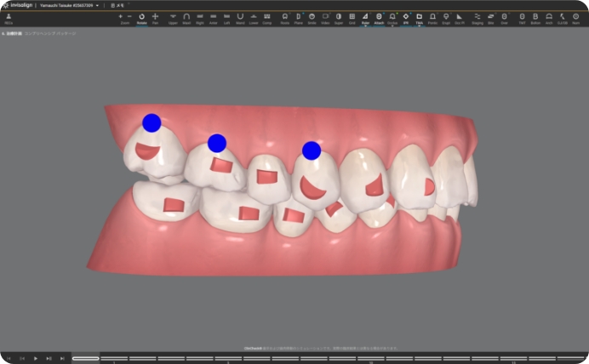Image resolution: width=589 pixels, height=364 pixels.
Task: Click the Invisalign logo
Action: click(x=16, y=5)
